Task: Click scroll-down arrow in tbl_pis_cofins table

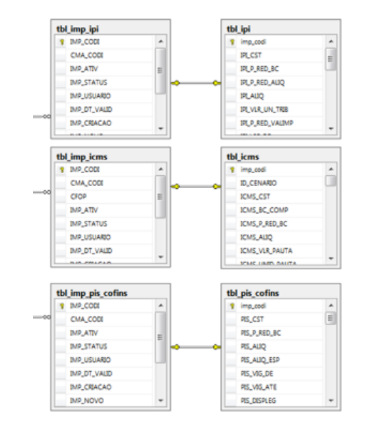Action: tap(331, 400)
